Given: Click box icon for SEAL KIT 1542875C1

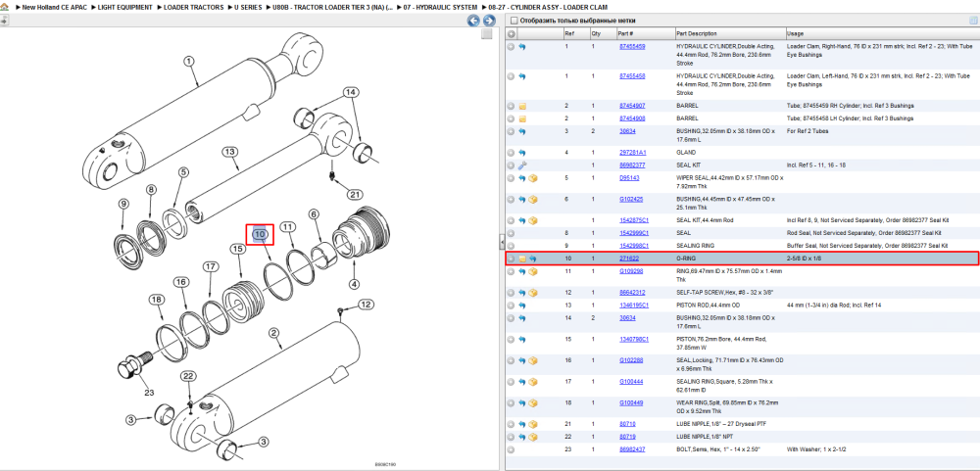Looking at the screenshot, I should click(x=533, y=220).
